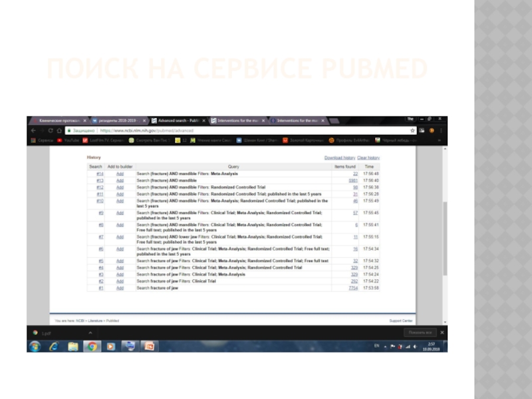Launch Internet Explorer from the taskbar
Screen dimensions: 532x399
click(54, 346)
